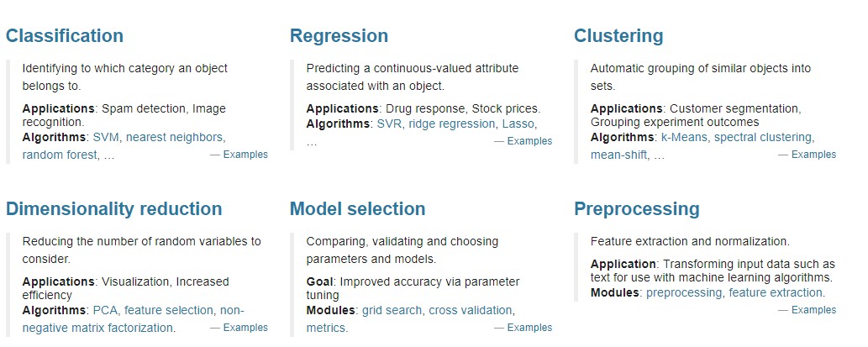Open the ridge regression link
This screenshot has width=868, height=347.
click(452, 124)
